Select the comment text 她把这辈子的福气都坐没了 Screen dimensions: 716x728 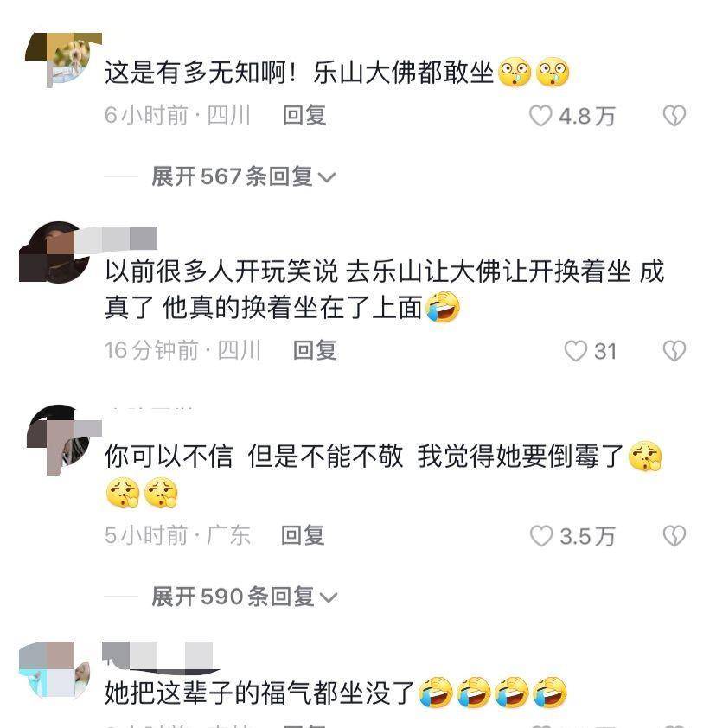click(x=259, y=693)
